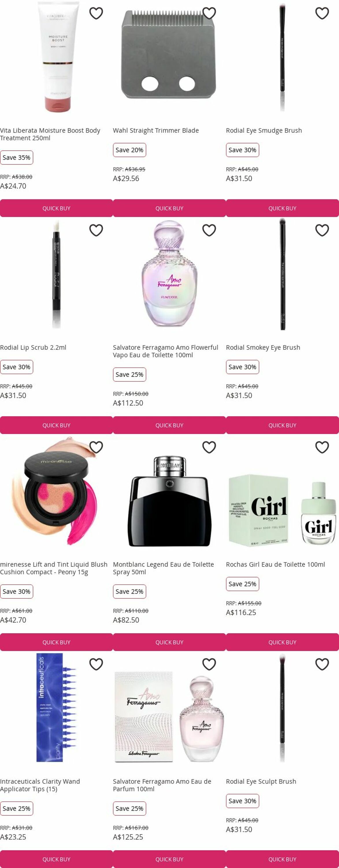Screen dimensions: 339x868
Task: Favorite the Wahl Straight Trimmer Blade
Action: pyautogui.click(x=209, y=14)
